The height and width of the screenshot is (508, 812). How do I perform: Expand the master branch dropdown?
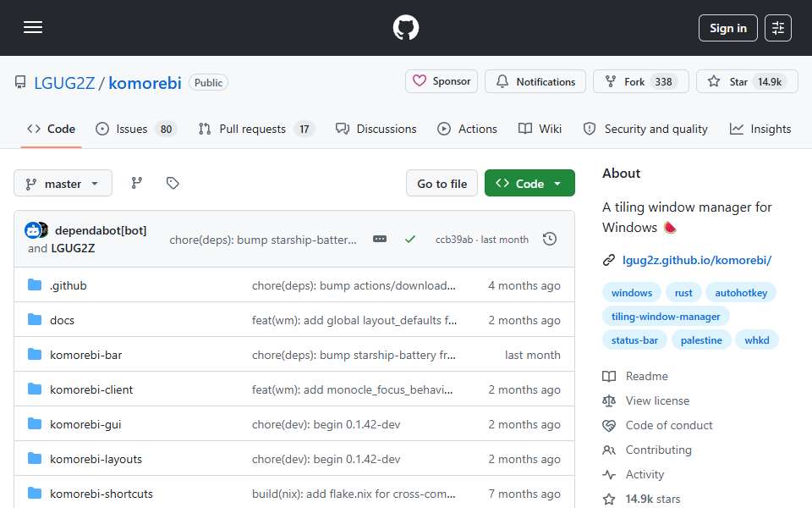pyautogui.click(x=63, y=184)
